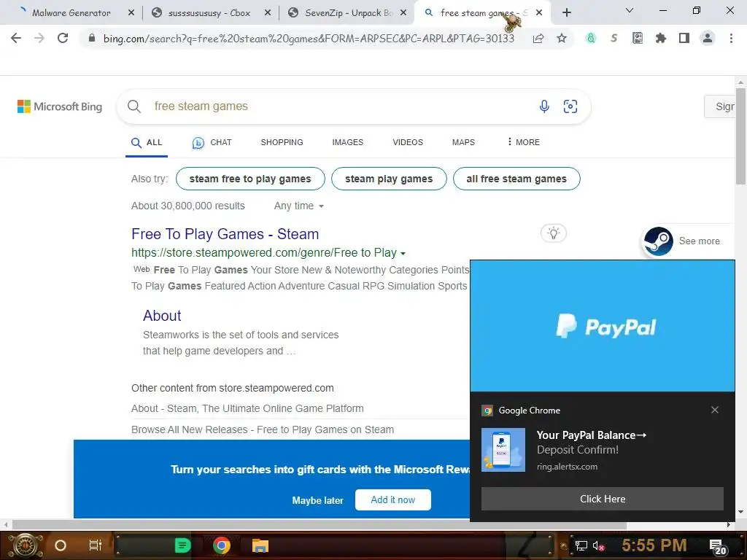
Task: Click the S extension icon in toolbar
Action: pos(614,38)
